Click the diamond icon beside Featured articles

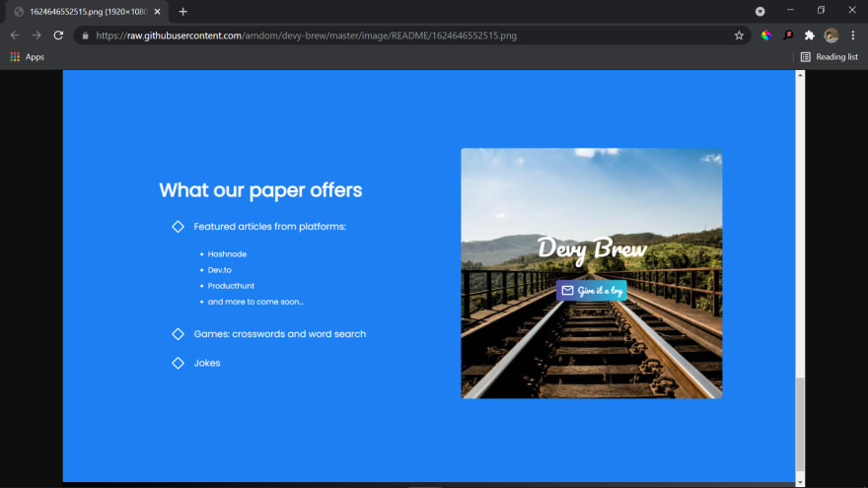[x=178, y=227]
